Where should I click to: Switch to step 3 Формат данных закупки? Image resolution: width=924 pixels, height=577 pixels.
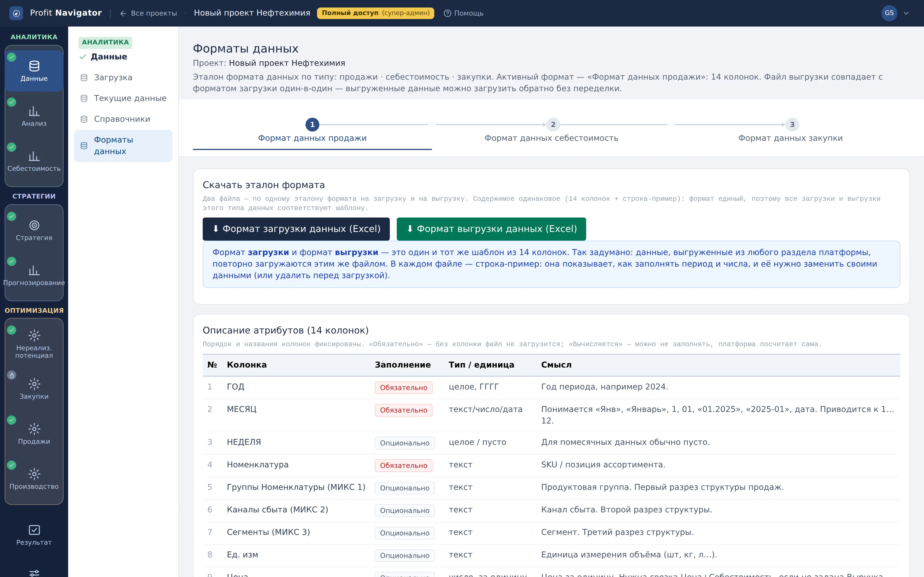point(790,131)
